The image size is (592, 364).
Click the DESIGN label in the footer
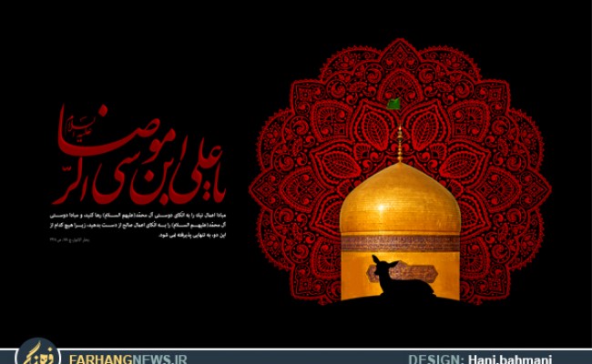[437, 358]
